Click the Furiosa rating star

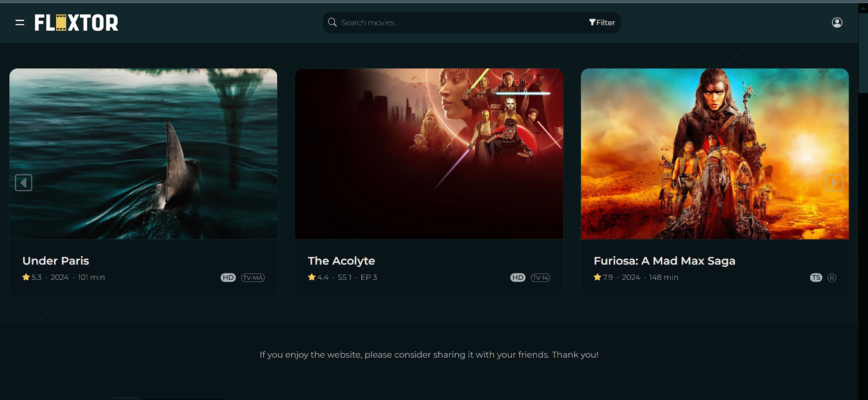pos(597,277)
